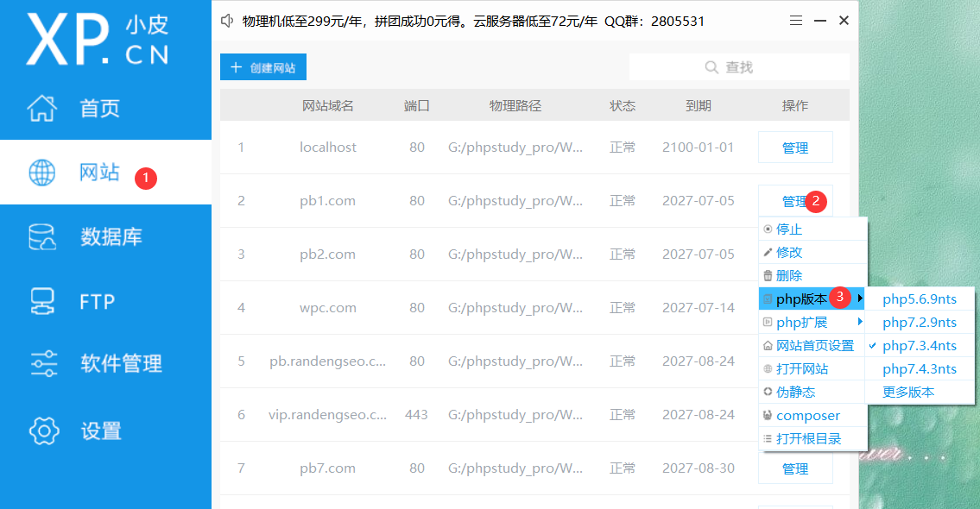The height and width of the screenshot is (509, 980).
Task: Select the pb.randengseo.c... domain cell
Action: 327,361
